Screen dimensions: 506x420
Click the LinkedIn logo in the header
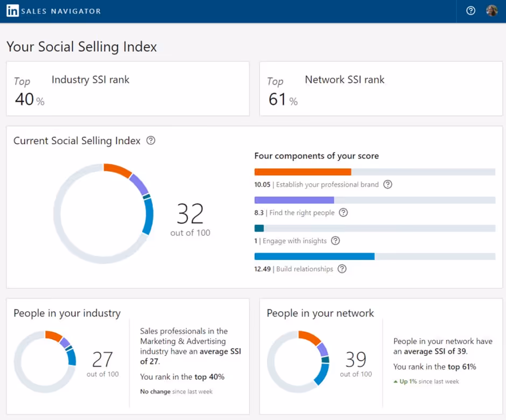click(x=12, y=11)
